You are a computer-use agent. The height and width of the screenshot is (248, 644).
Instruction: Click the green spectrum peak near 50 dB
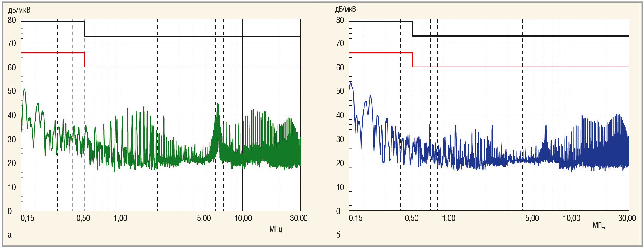tap(25, 89)
